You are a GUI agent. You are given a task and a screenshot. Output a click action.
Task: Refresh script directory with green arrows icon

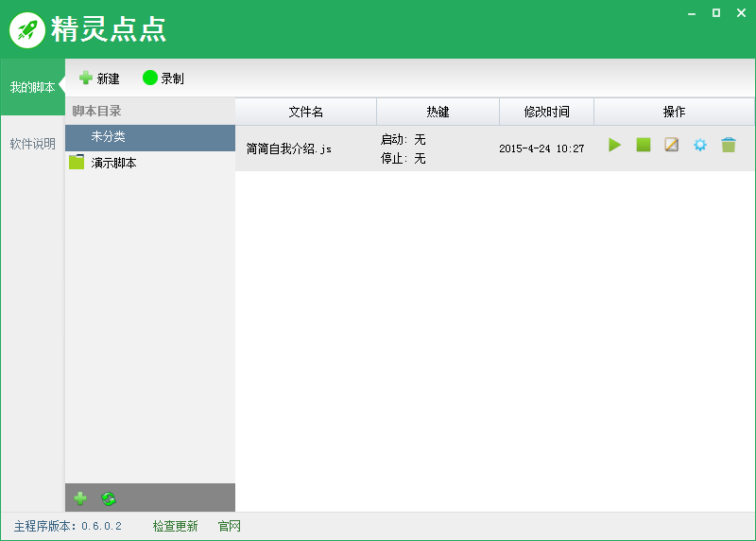pyautogui.click(x=109, y=498)
